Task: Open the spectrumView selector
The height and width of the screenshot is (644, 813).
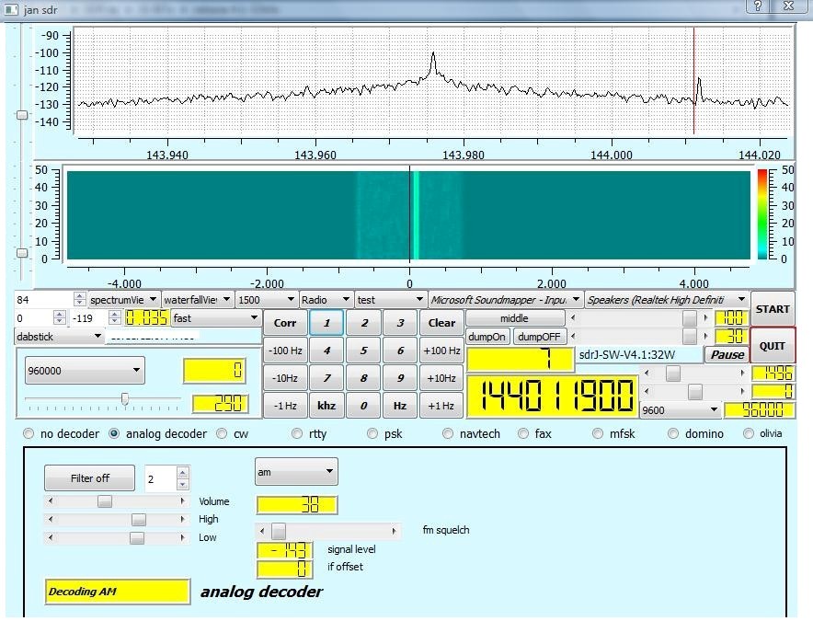Action: point(123,300)
